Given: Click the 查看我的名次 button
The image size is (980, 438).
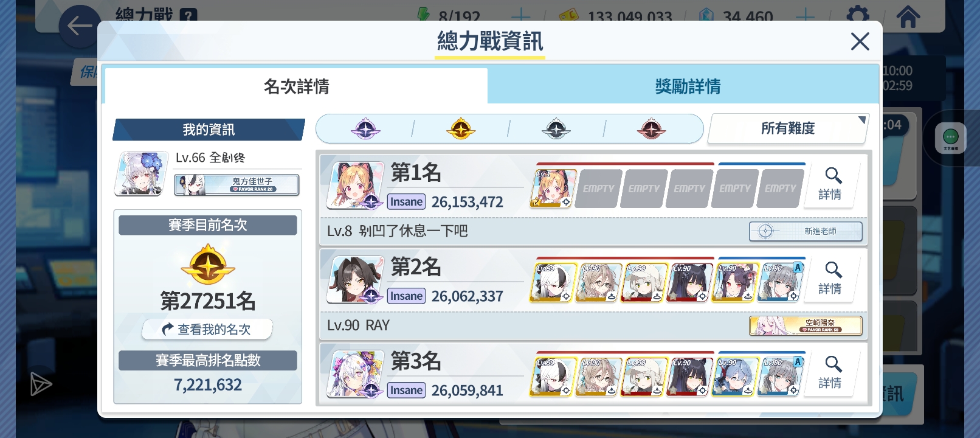Looking at the screenshot, I should click(x=208, y=329).
